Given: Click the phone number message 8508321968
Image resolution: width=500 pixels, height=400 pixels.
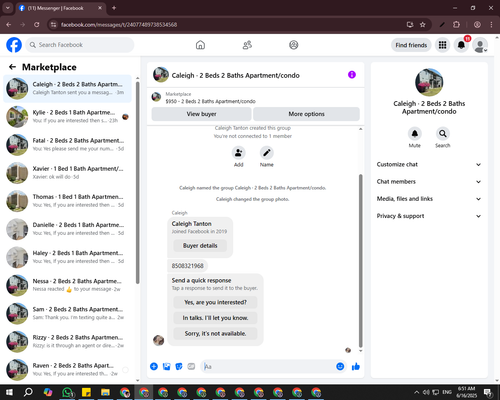Looking at the screenshot, I should pyautogui.click(x=187, y=266).
